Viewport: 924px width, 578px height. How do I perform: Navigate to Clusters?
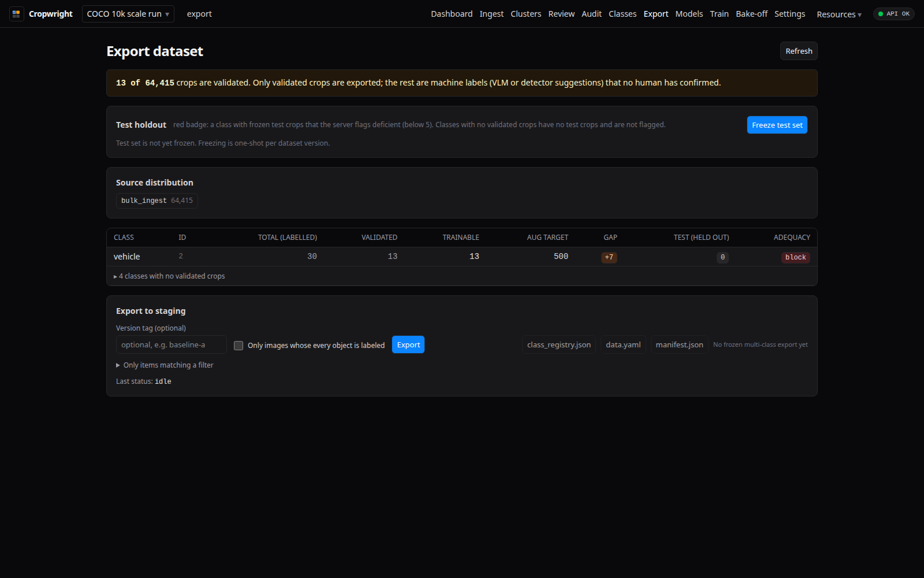coord(526,14)
